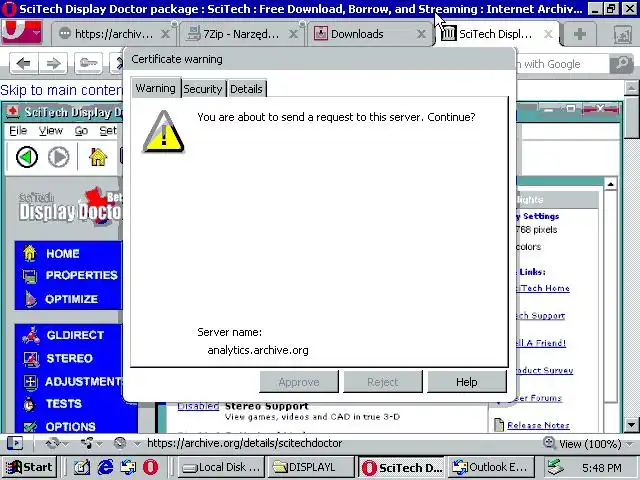Switch to the https://archiv... browser tab

pos(114,34)
